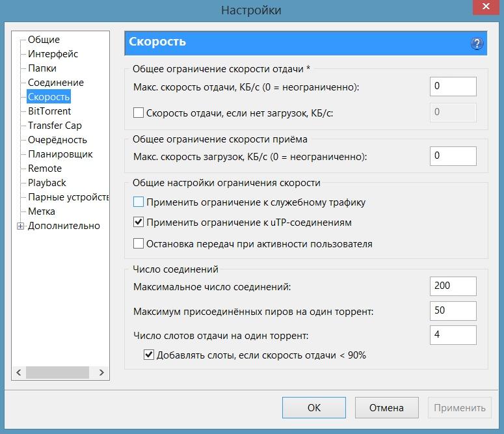Viewport: 504px width, 434px height.
Task: Open help via the question mark icon
Action: 477,43
